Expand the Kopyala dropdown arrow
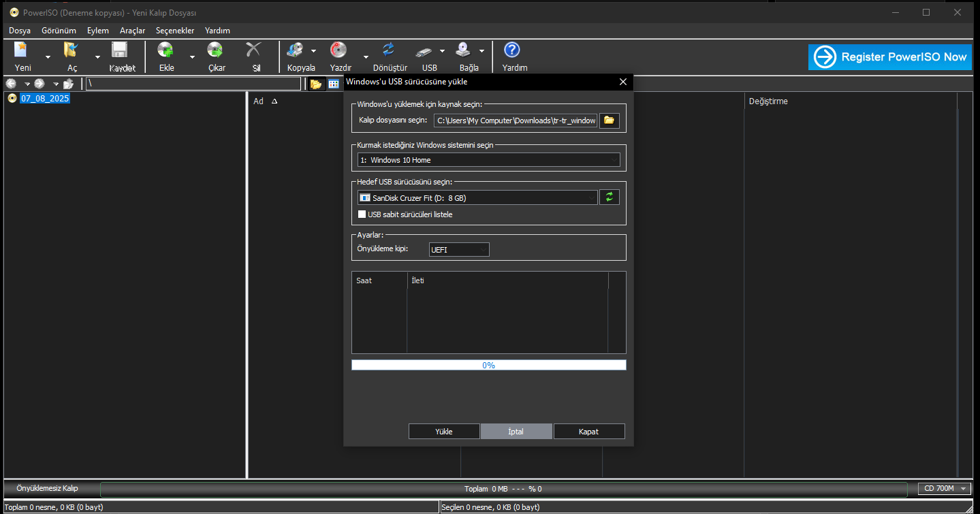The width and height of the screenshot is (980, 514). pyautogui.click(x=313, y=50)
